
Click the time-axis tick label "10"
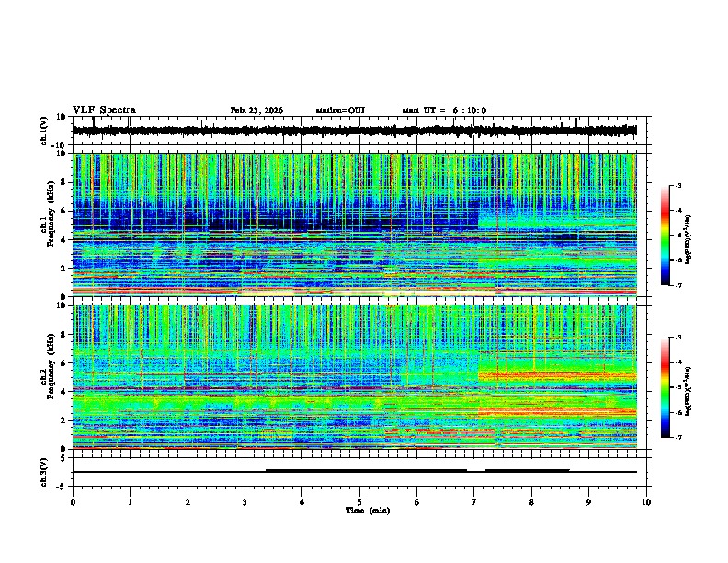[x=646, y=502]
